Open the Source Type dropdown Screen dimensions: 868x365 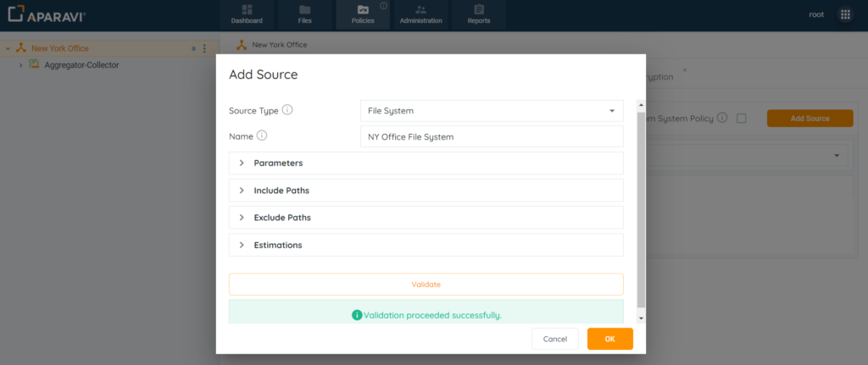tap(492, 111)
